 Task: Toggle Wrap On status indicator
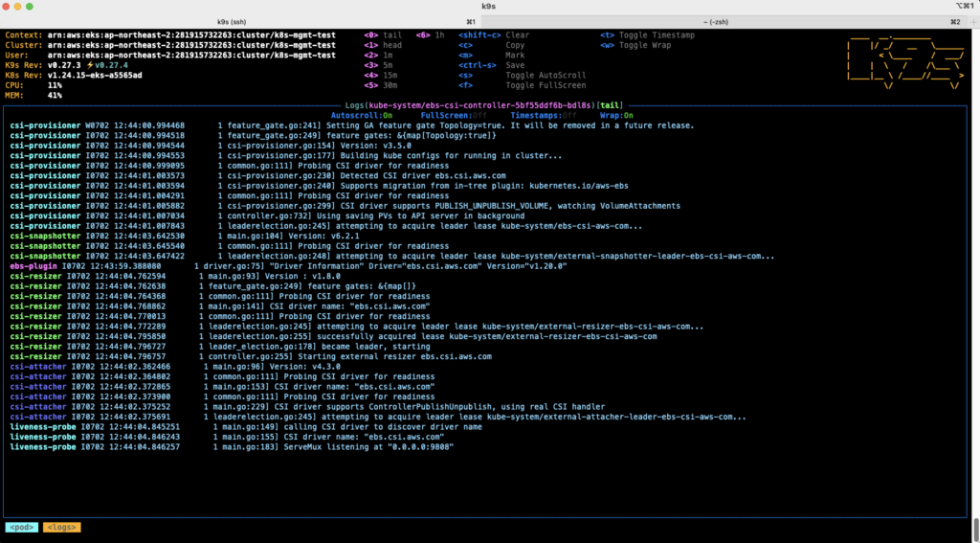click(x=617, y=116)
